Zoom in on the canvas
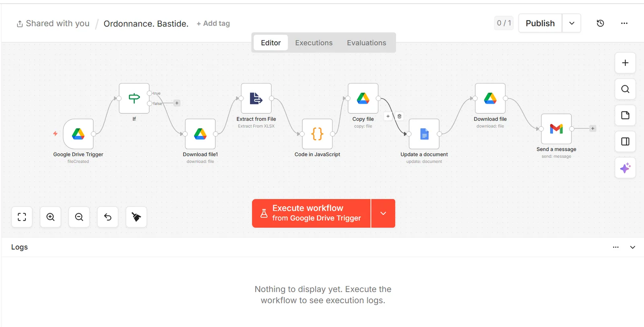Viewport: 644px width, 327px height. tap(50, 217)
